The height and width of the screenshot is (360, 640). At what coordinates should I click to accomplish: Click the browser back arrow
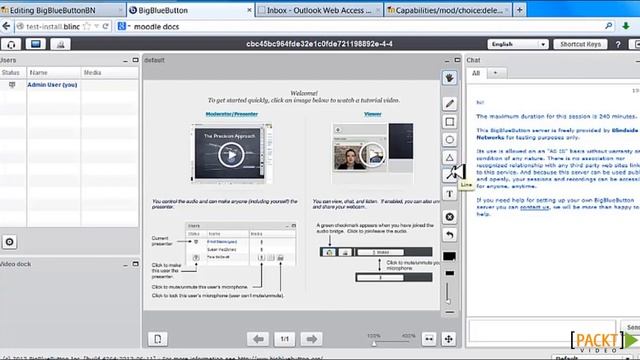click(x=6, y=27)
